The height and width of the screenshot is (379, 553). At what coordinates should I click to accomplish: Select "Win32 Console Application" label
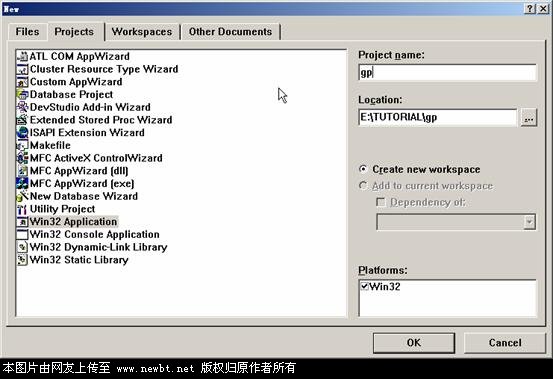[95, 234]
